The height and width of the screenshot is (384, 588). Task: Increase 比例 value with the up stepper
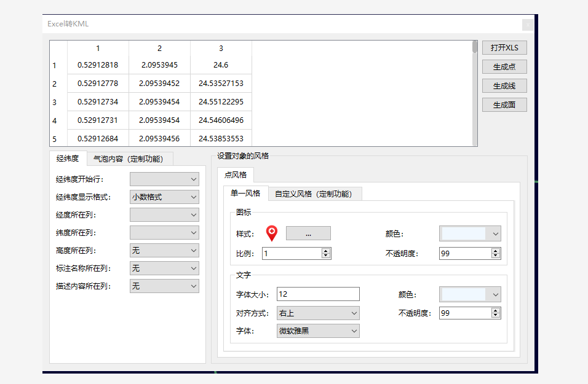click(x=325, y=250)
